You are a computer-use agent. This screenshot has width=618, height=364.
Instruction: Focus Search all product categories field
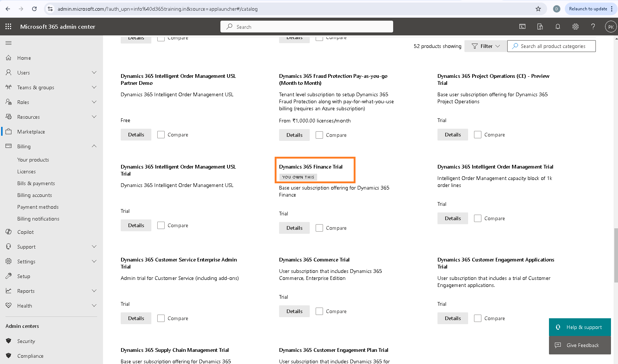point(552,46)
